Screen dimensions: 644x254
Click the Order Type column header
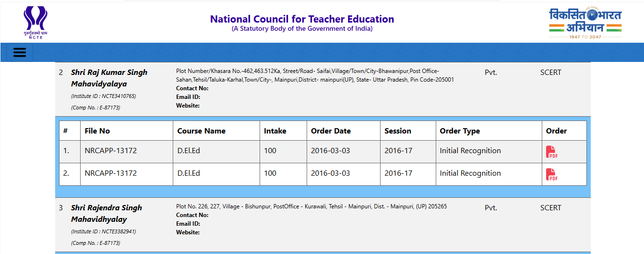click(x=459, y=131)
